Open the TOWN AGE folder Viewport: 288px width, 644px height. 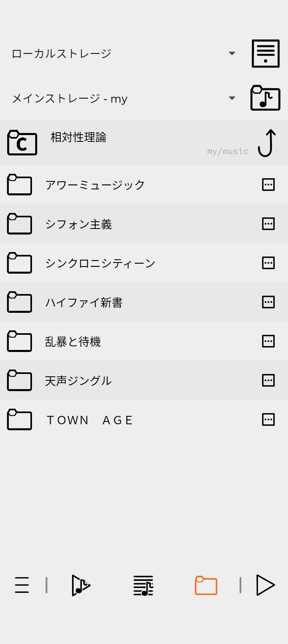(90, 420)
